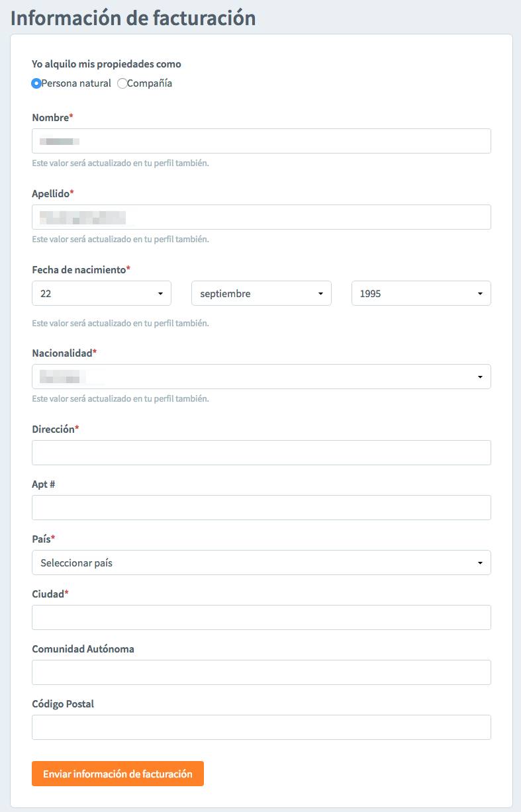
Task: Click the Apt # input field
Action: [261, 508]
